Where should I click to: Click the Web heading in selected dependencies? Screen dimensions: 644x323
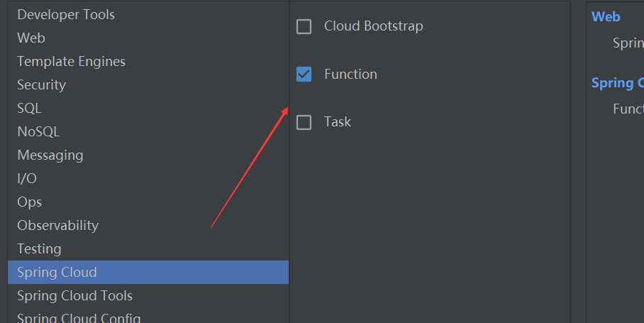point(606,16)
